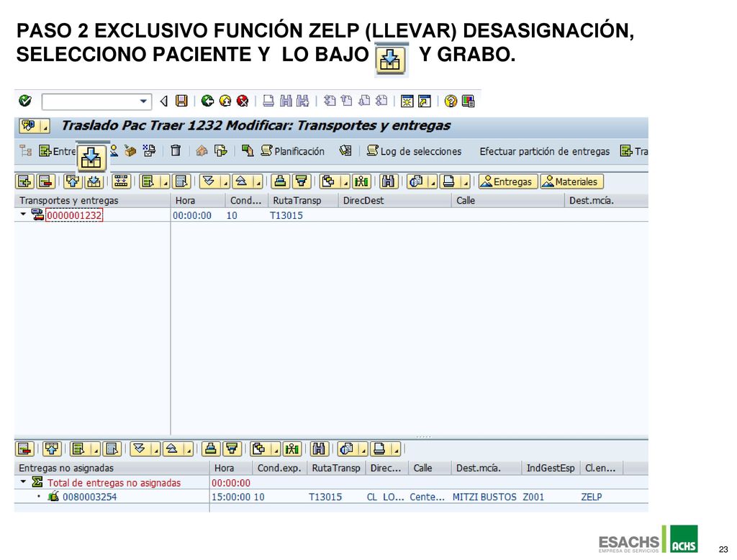Exit using the yellow up-arrow icon
The height and width of the screenshot is (560, 737).
click(x=225, y=101)
